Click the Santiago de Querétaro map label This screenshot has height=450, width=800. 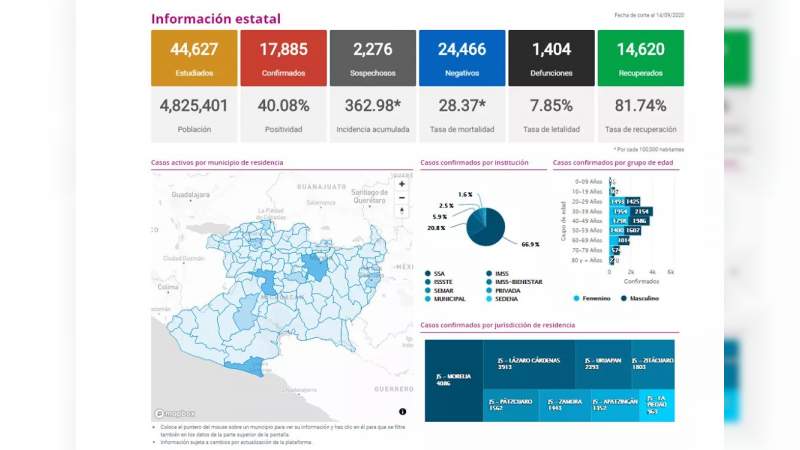tap(369, 196)
